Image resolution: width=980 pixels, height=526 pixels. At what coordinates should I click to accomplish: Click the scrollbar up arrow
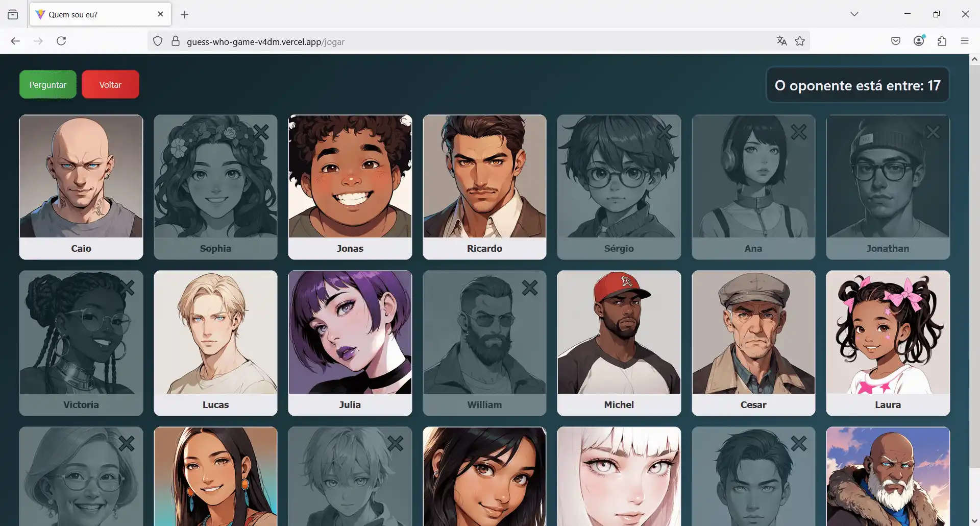tap(974, 59)
